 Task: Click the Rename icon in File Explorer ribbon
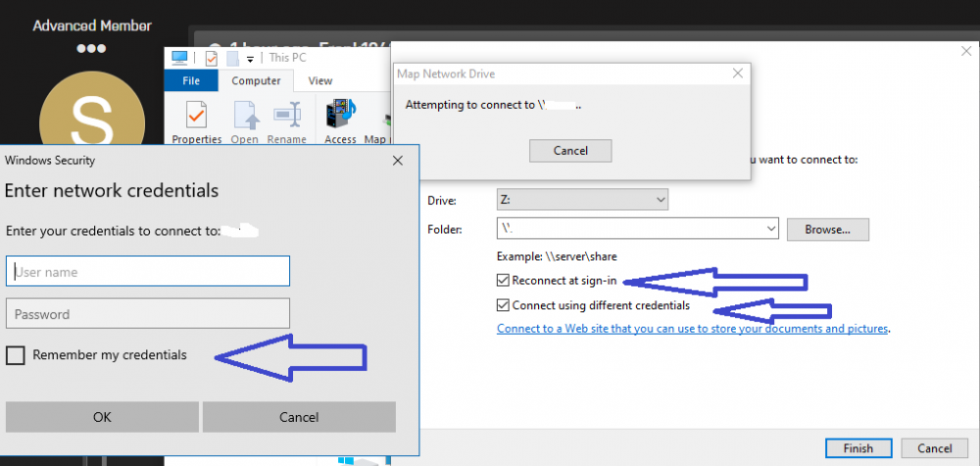pos(287,116)
